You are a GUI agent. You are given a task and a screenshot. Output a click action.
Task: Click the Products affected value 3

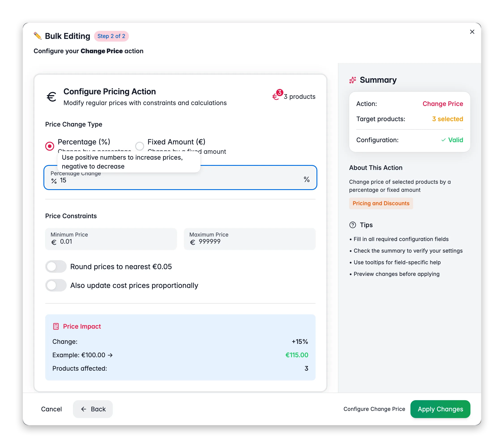[306, 368]
